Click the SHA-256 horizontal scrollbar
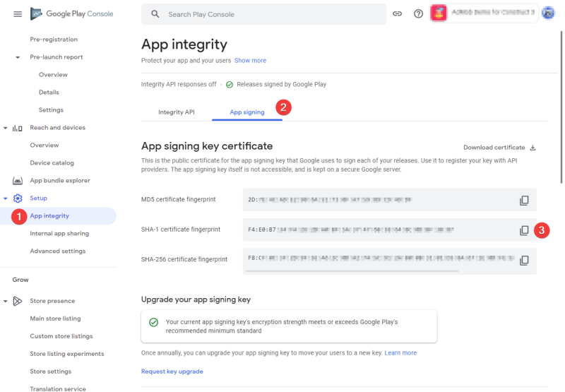Screen dimensions: 565x392 [352, 271]
